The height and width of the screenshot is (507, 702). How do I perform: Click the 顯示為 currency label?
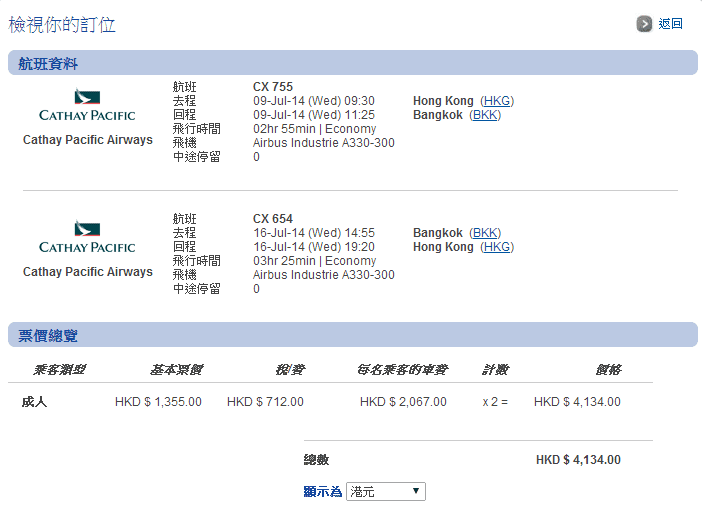(x=322, y=492)
